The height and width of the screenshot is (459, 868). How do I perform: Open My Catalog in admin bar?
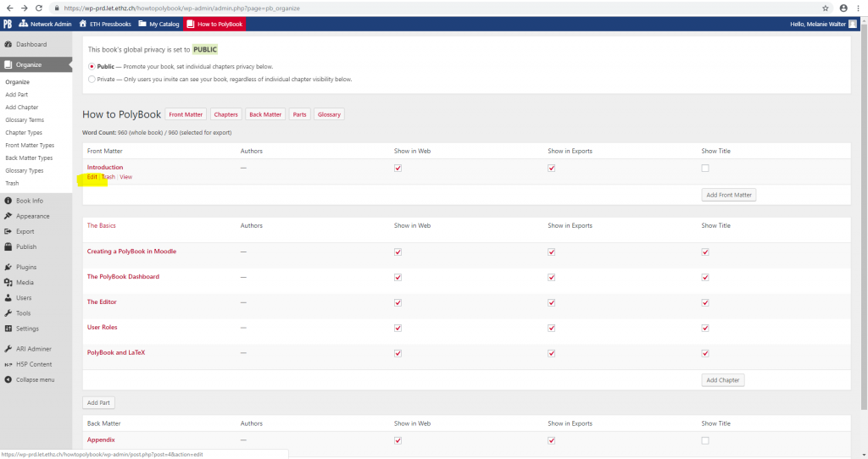(159, 24)
